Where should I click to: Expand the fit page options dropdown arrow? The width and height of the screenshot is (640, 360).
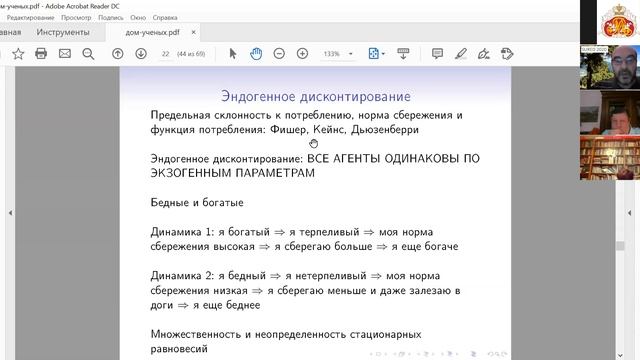tap(383, 54)
